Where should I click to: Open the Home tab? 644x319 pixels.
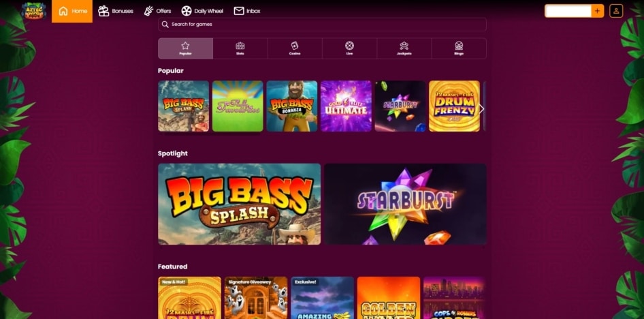tap(72, 11)
